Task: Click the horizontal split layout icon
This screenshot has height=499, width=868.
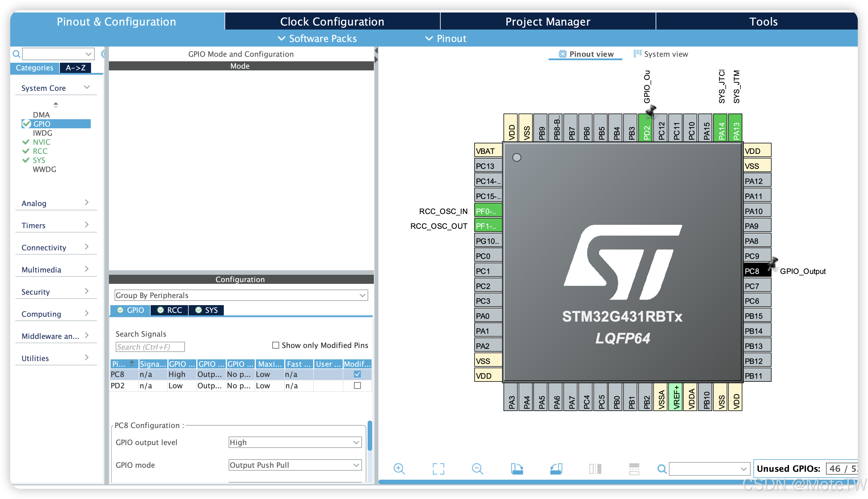Action: click(634, 469)
